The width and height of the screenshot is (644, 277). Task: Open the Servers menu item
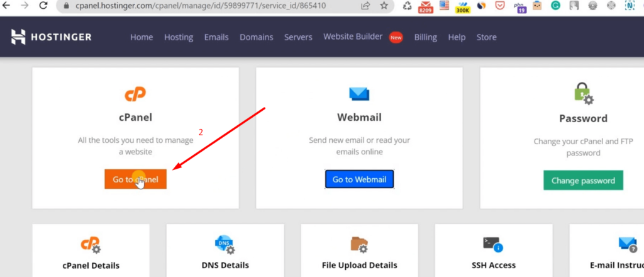(298, 37)
